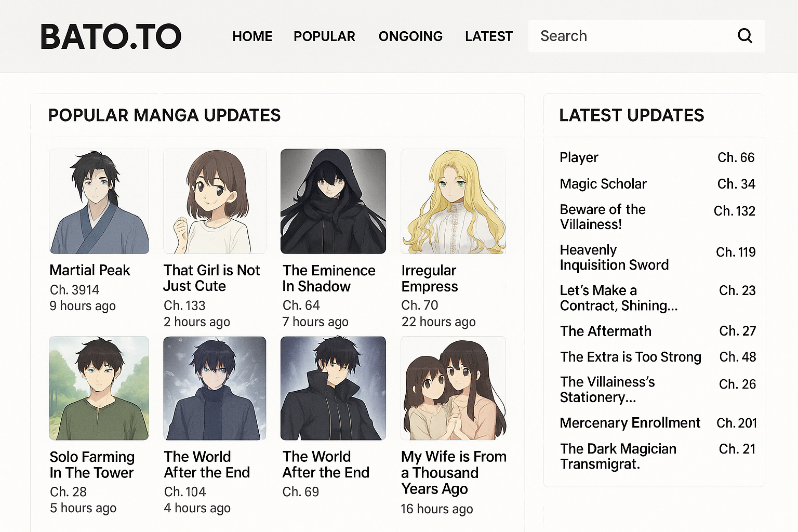Open The Extra is Too Strong
This screenshot has width=798, height=532.
(x=631, y=357)
